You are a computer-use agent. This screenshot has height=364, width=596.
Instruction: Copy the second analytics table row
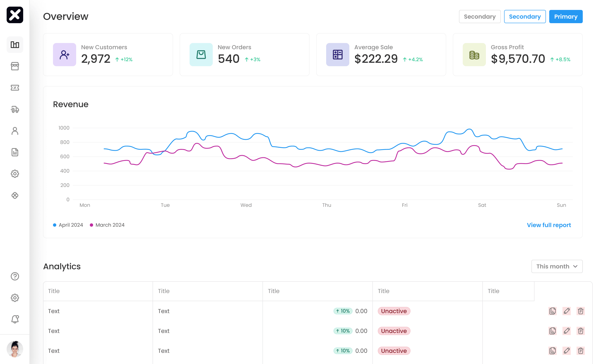pyautogui.click(x=553, y=331)
